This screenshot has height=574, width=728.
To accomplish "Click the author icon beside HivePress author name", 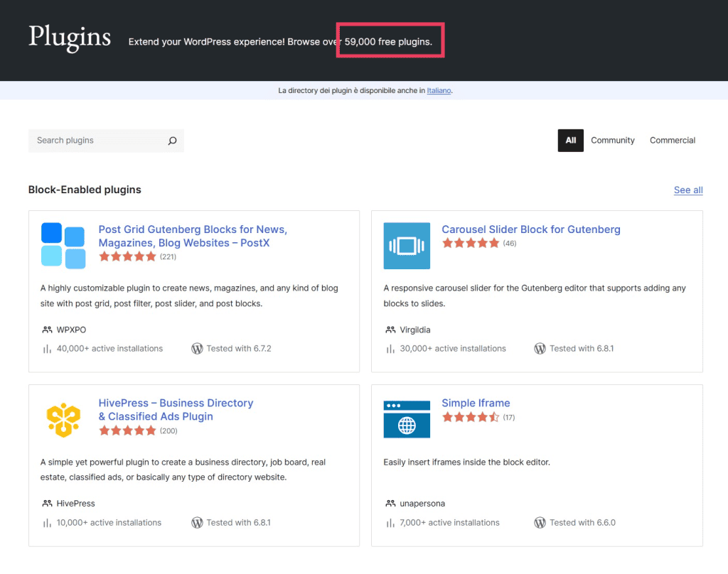I will (x=47, y=504).
